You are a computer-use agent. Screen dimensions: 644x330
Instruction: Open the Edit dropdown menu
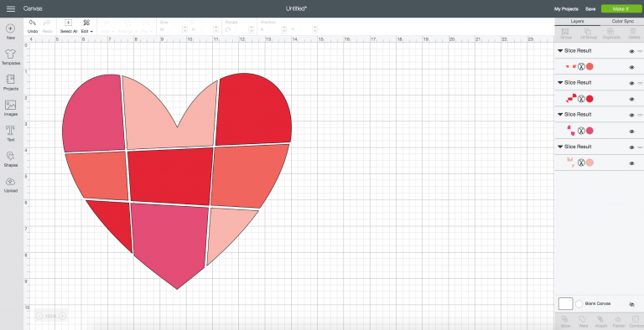(x=86, y=26)
